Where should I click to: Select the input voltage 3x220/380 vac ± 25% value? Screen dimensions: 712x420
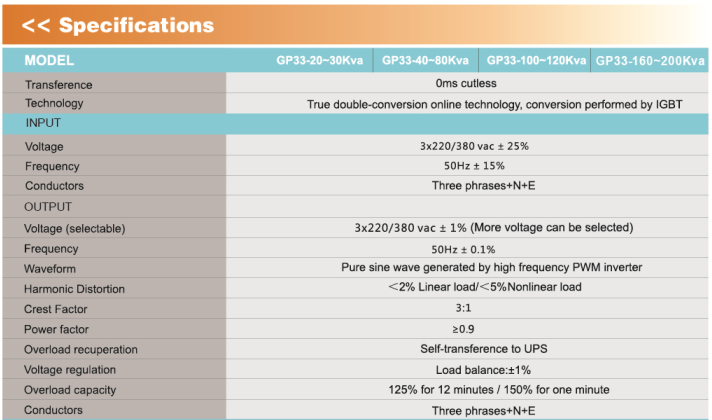pyautogui.click(x=474, y=146)
